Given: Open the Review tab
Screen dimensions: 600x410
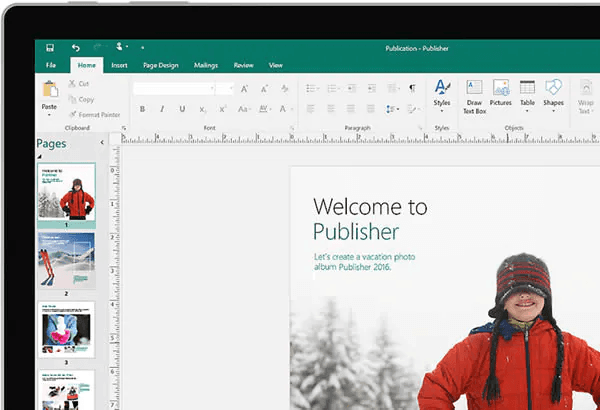Looking at the screenshot, I should pos(244,65).
